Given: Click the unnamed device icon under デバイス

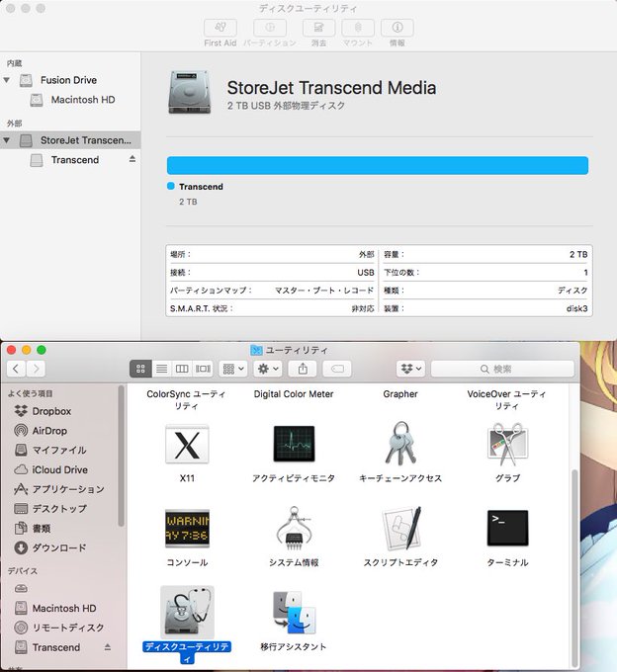Looking at the screenshot, I should (x=22, y=589).
